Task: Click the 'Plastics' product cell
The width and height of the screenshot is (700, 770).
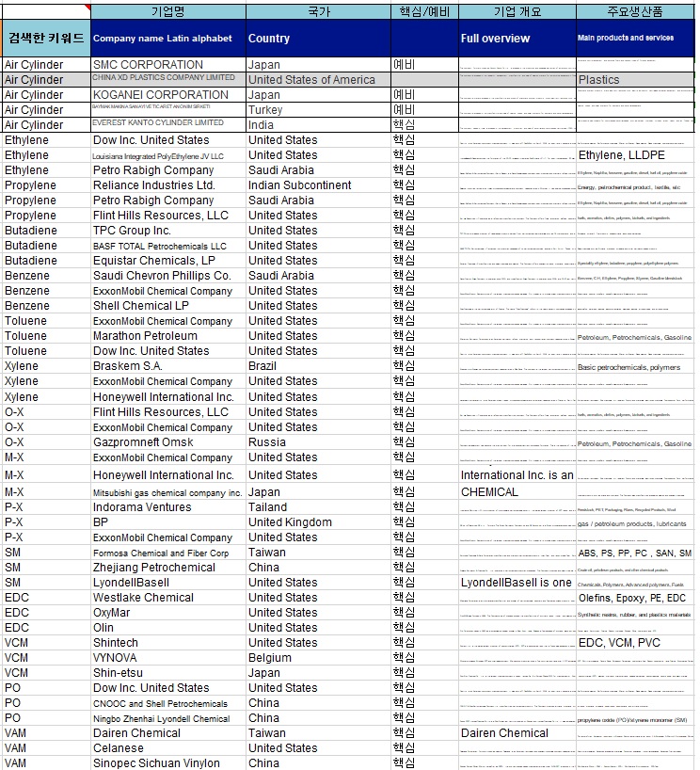Action: (635, 80)
